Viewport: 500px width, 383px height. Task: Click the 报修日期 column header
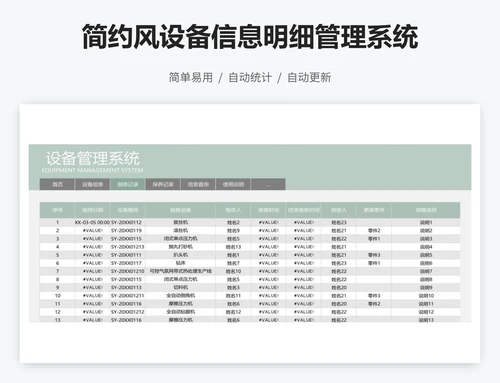point(92,210)
